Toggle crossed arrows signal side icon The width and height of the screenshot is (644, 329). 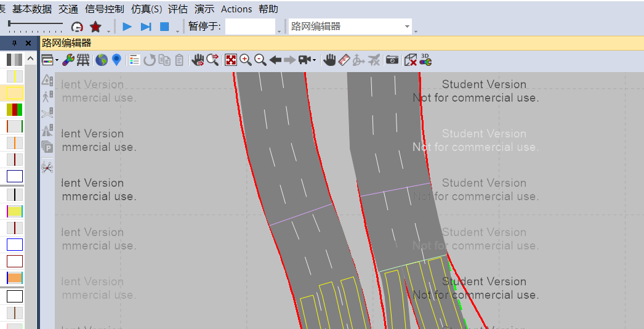tap(47, 112)
